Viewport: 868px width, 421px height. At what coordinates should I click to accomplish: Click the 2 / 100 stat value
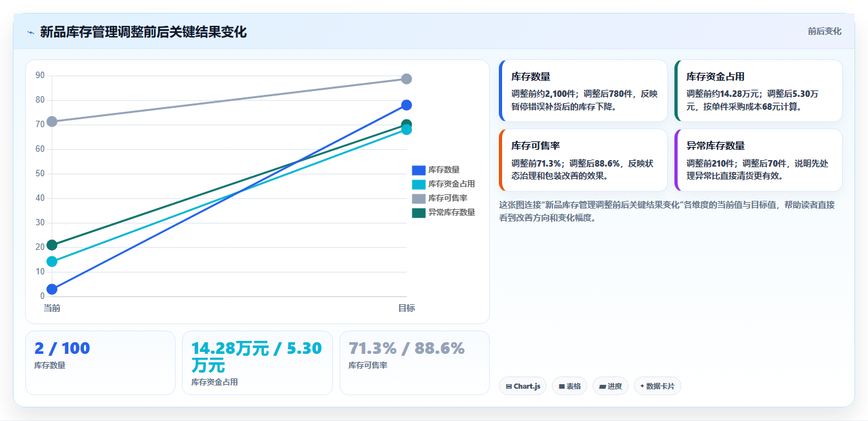pos(62,348)
